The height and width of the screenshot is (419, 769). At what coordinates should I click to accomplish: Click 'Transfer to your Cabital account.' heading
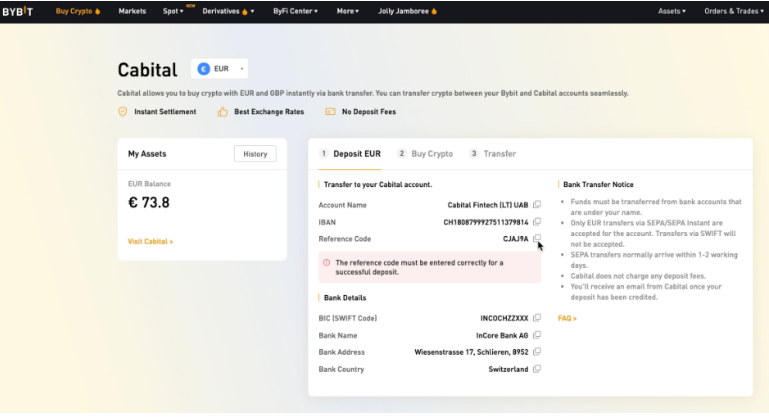(378, 184)
